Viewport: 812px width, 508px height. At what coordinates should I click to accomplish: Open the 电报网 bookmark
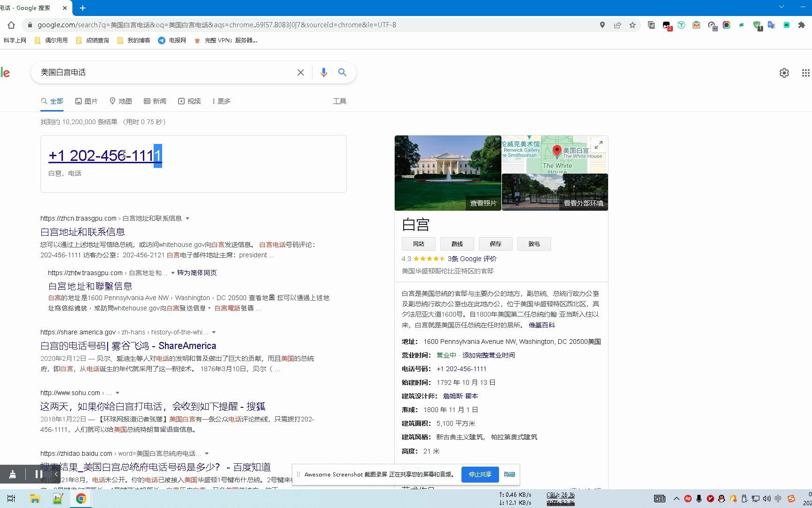click(x=172, y=40)
